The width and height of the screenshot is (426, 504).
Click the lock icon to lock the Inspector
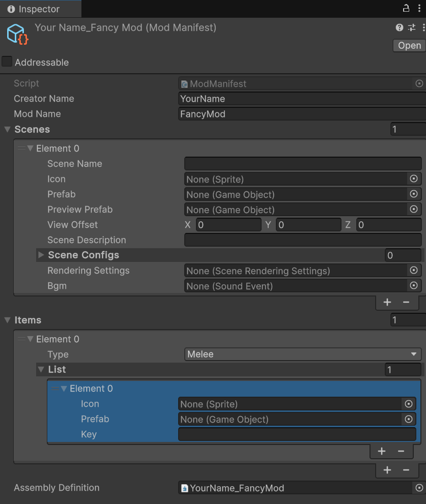pos(406,9)
